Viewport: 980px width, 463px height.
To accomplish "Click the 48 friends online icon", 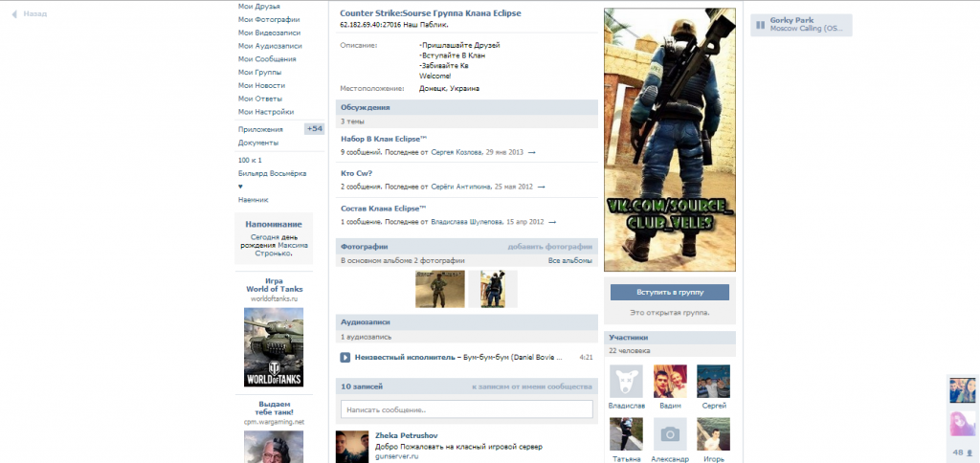I will (x=961, y=452).
